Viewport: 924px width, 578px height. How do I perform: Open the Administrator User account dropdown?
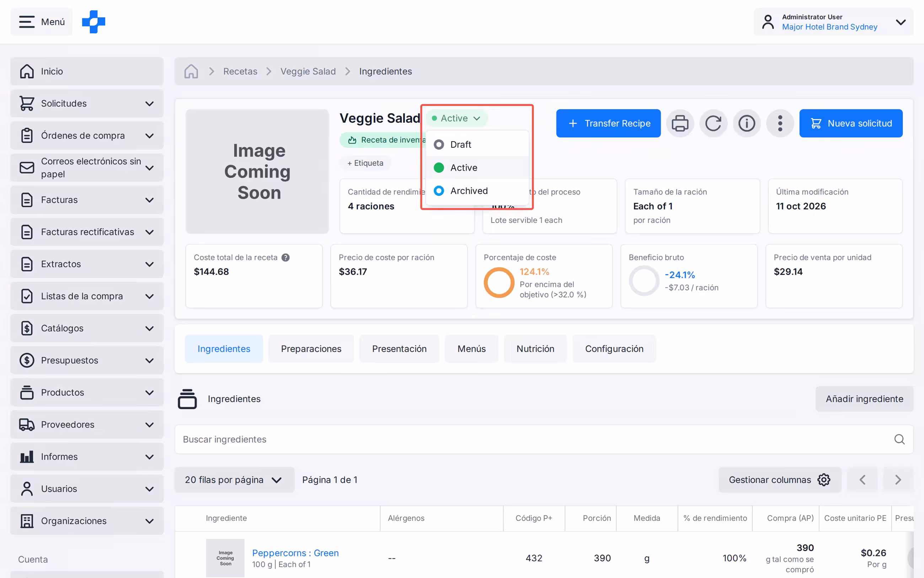833,22
